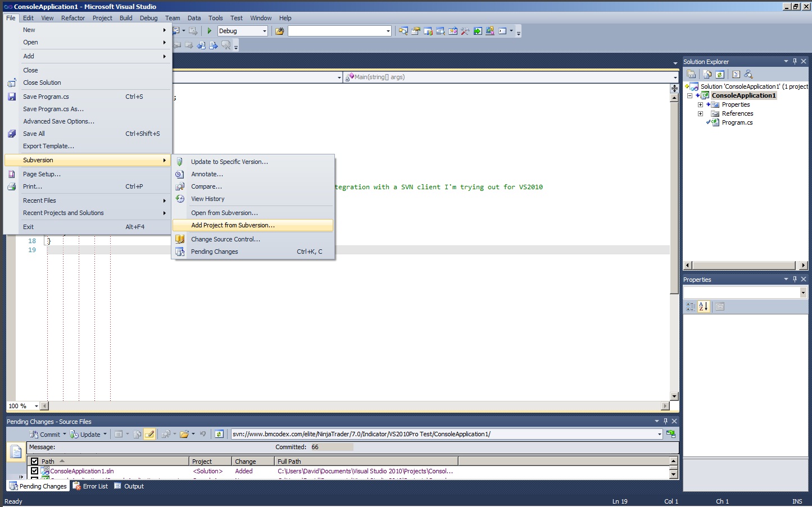
Task: Sort by the Change column header
Action: tap(253, 462)
